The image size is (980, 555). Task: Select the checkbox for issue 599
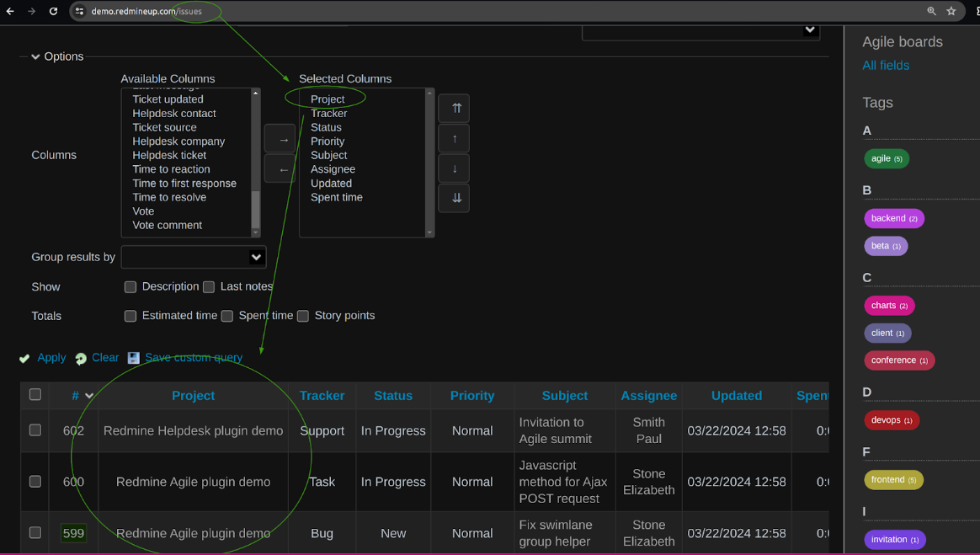click(x=35, y=532)
